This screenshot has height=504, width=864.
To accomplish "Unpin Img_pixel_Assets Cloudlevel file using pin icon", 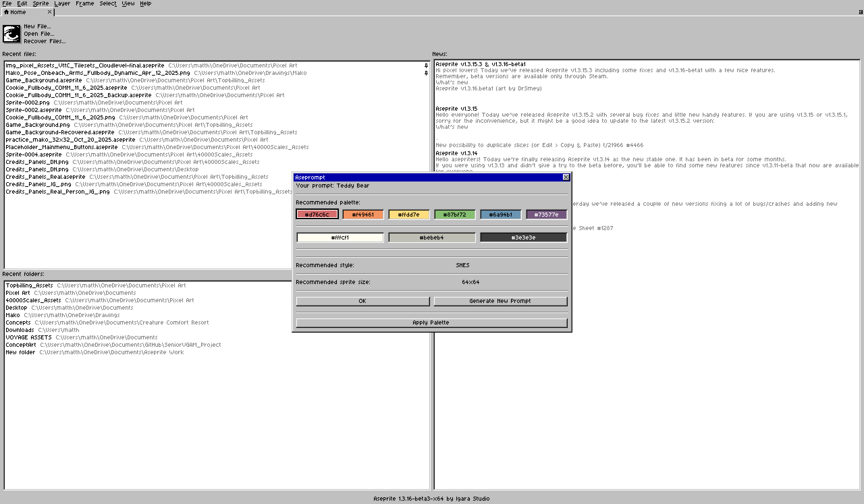I will [x=426, y=65].
